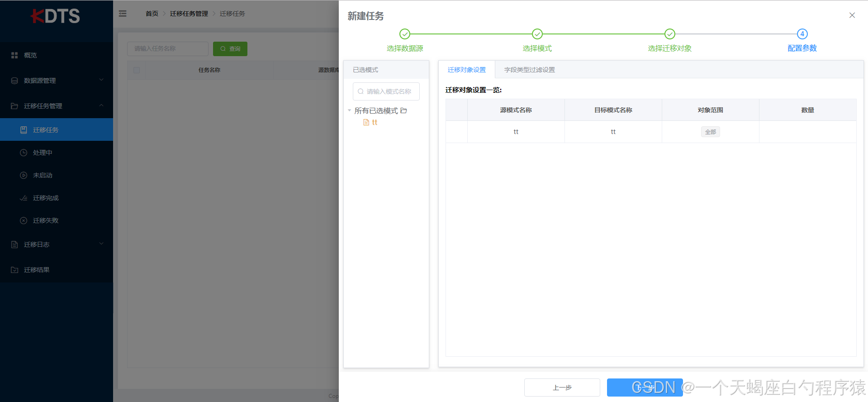Click the 未启动 play-circle icon

coord(24,175)
